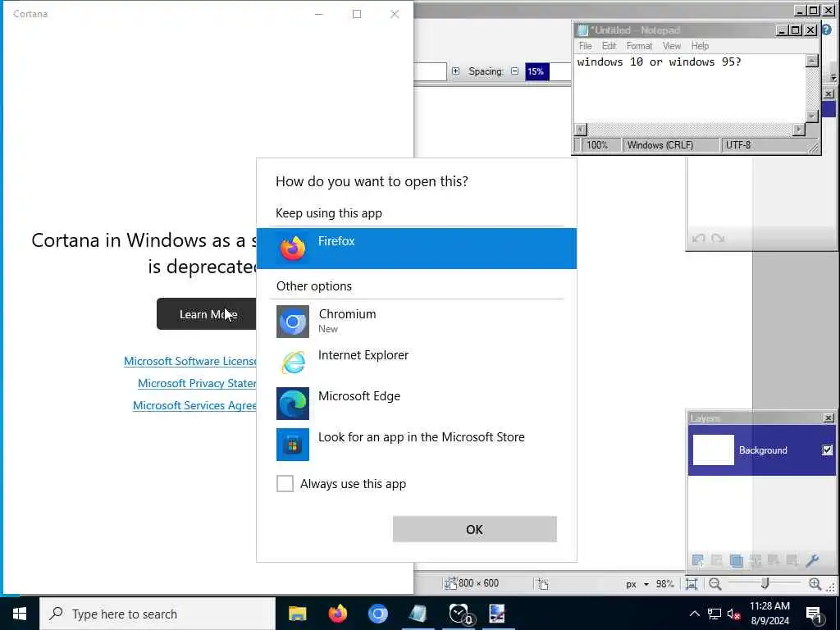Select Look for an app in Microsoft Store
840x630 pixels.
[x=416, y=444]
